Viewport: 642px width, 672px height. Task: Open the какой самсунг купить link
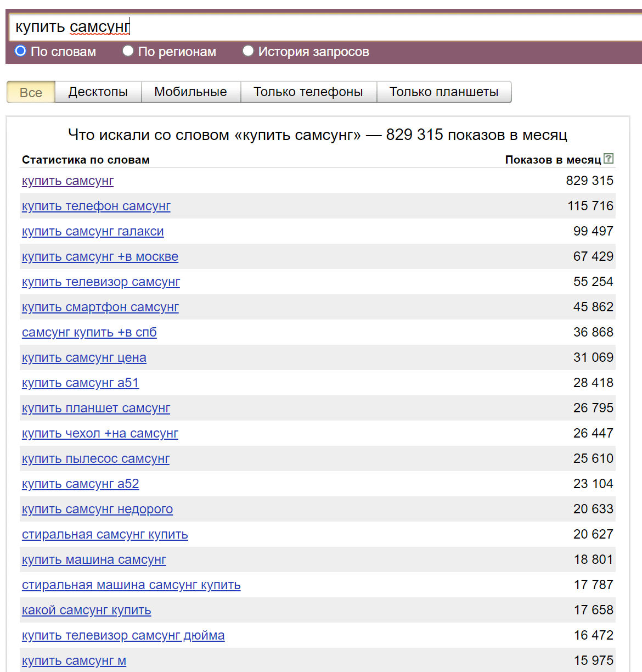click(87, 610)
